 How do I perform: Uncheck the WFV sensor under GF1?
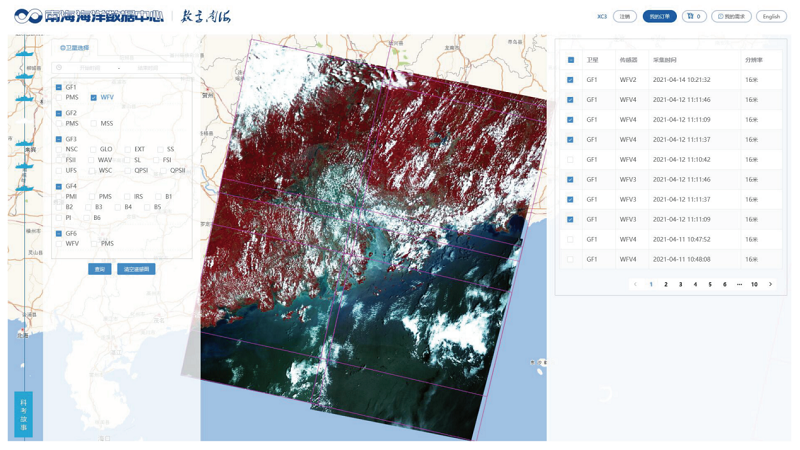point(94,98)
